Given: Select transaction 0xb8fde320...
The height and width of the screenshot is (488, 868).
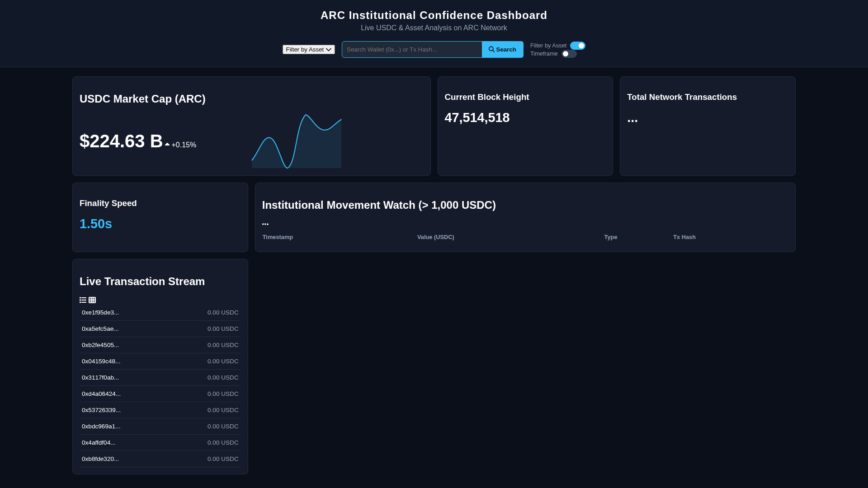Looking at the screenshot, I should (160, 459).
